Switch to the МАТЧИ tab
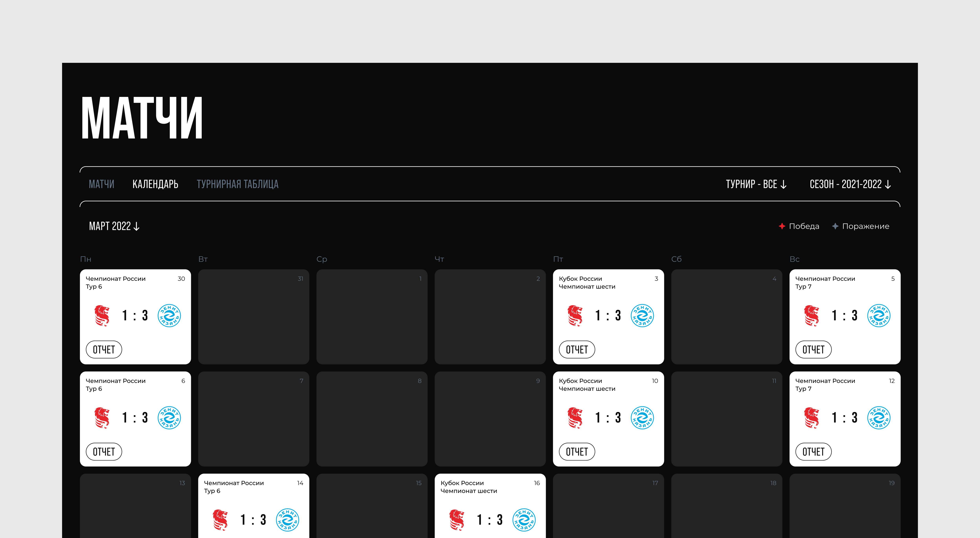 (101, 184)
